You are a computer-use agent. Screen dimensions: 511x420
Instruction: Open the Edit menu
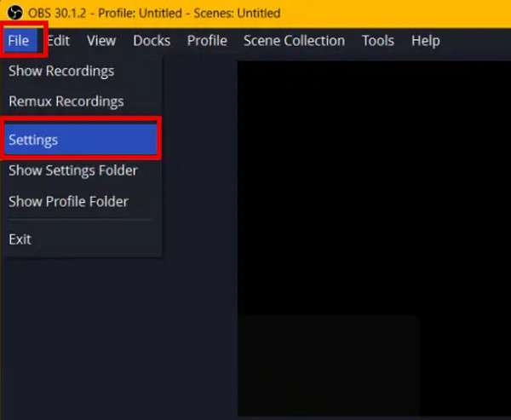pos(59,41)
